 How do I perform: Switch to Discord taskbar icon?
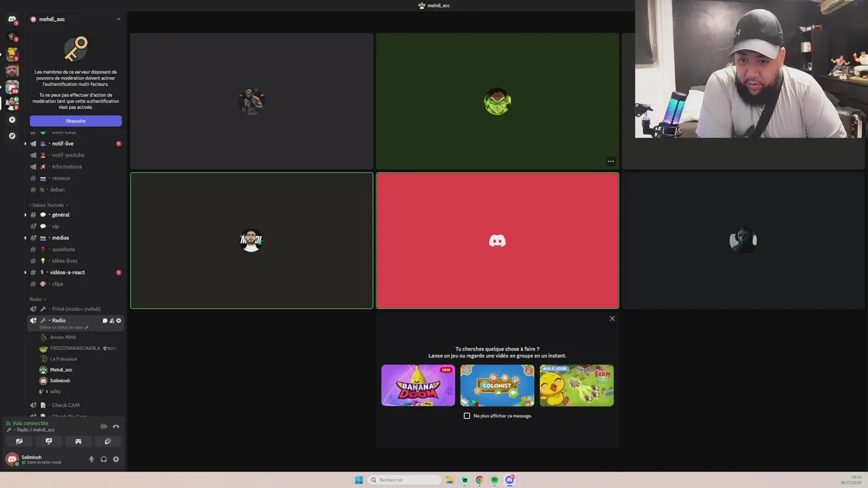[x=509, y=480]
